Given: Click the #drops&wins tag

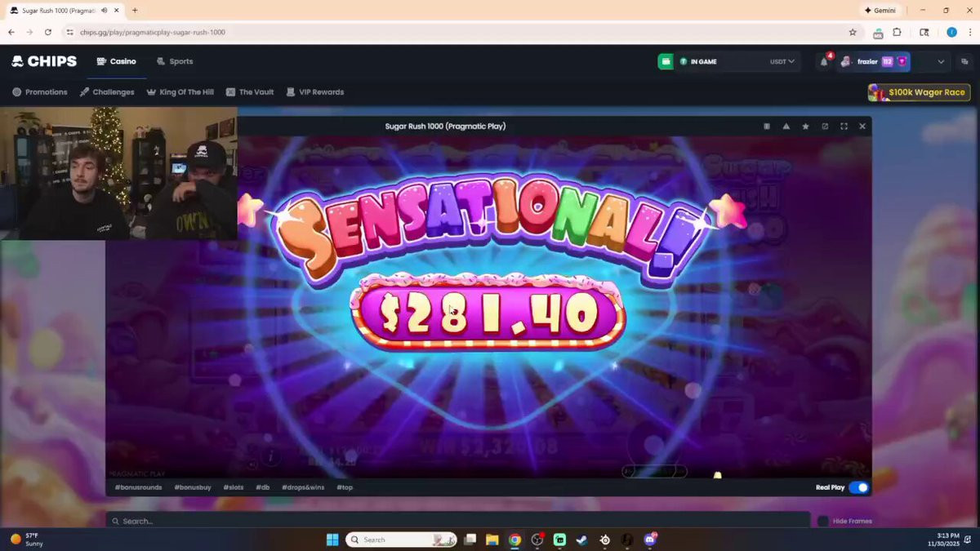Looking at the screenshot, I should coord(303,487).
